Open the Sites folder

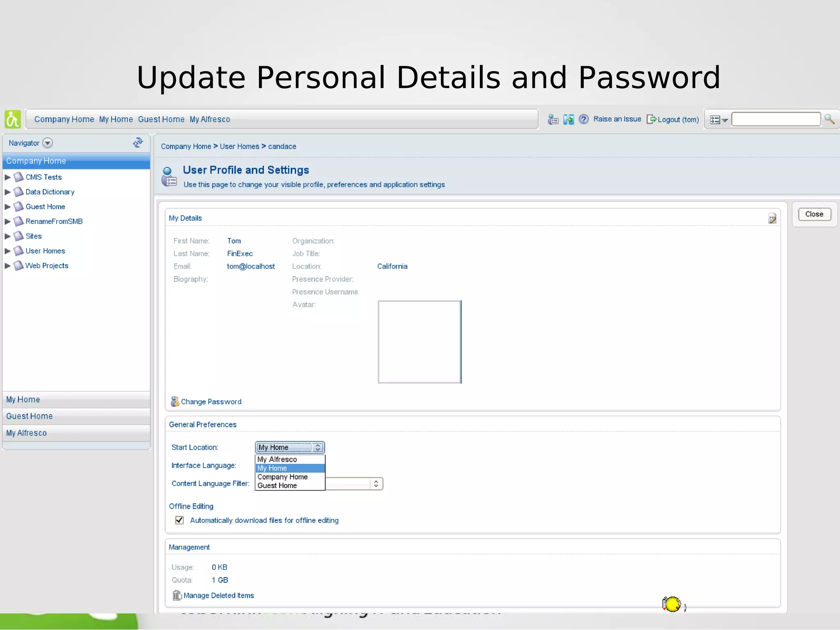34,236
